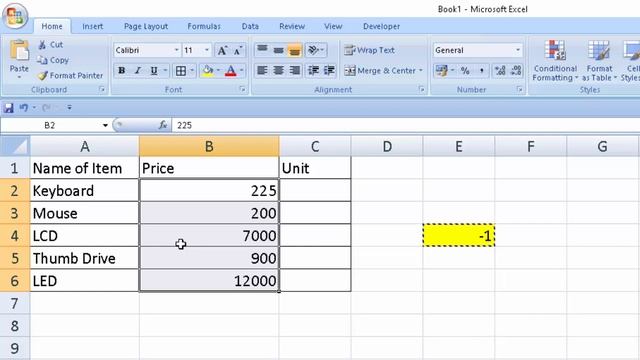Viewport: 640px width, 360px height.
Task: Align text right
Action: click(294, 71)
